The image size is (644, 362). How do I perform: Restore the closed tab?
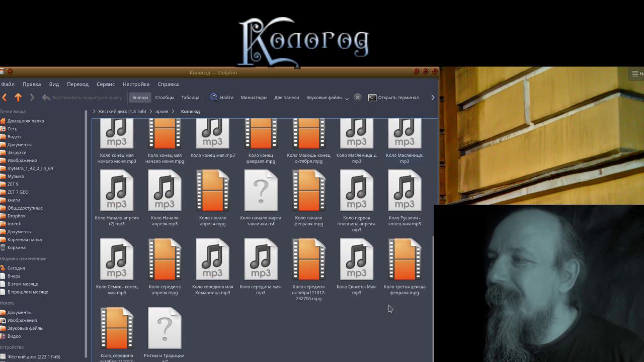click(82, 98)
